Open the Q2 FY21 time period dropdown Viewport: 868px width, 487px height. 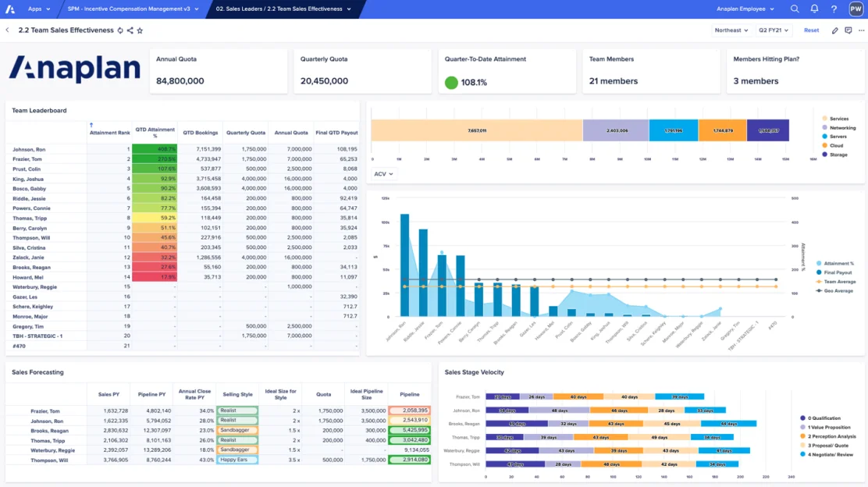point(774,30)
